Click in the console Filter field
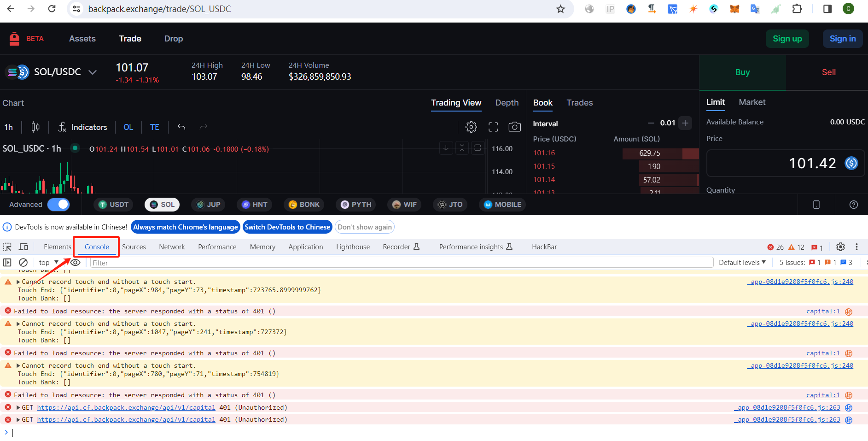 402,263
